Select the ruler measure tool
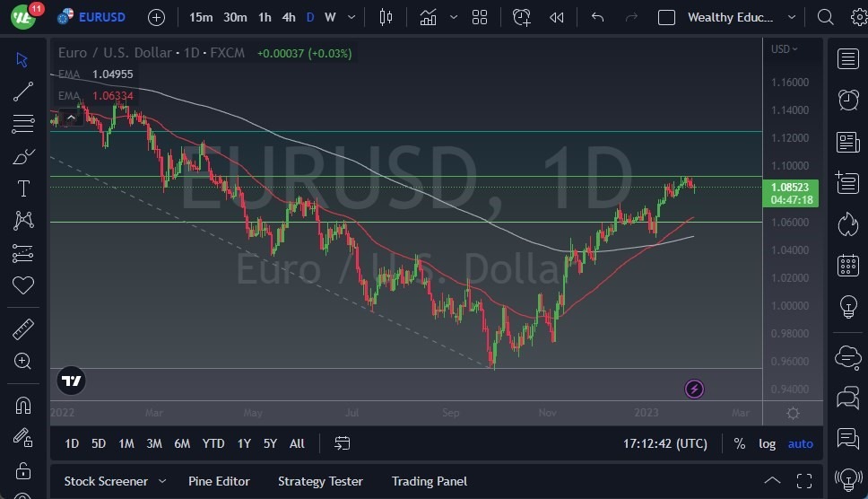Viewport: 868px width, 499px height. (x=22, y=329)
